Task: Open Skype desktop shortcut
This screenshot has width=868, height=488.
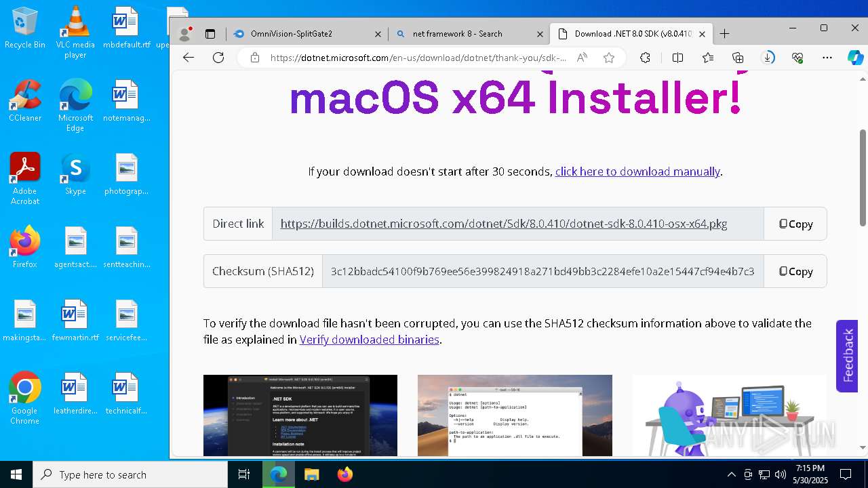Action: click(x=75, y=175)
